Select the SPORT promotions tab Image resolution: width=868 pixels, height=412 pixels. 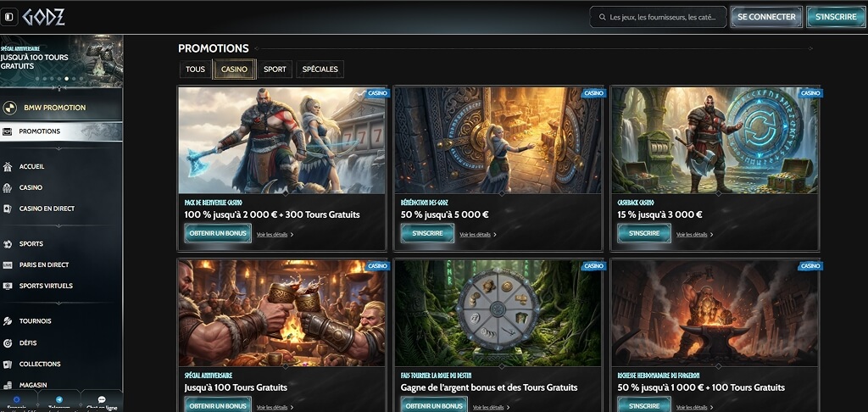pyautogui.click(x=275, y=70)
